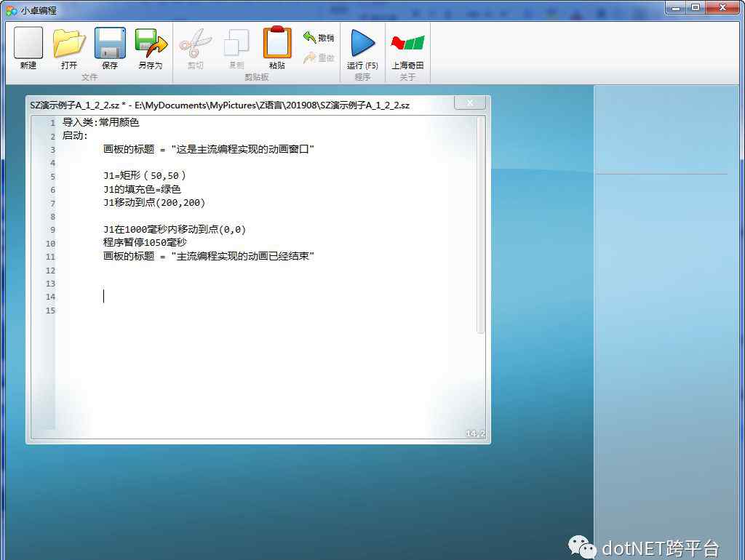Screen dimensions: 745x560
Task: Click line number 8 in the gutter
Action: click(x=52, y=217)
